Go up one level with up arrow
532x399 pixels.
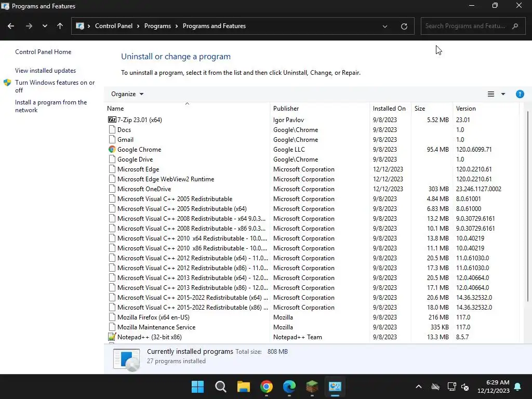pos(60,26)
